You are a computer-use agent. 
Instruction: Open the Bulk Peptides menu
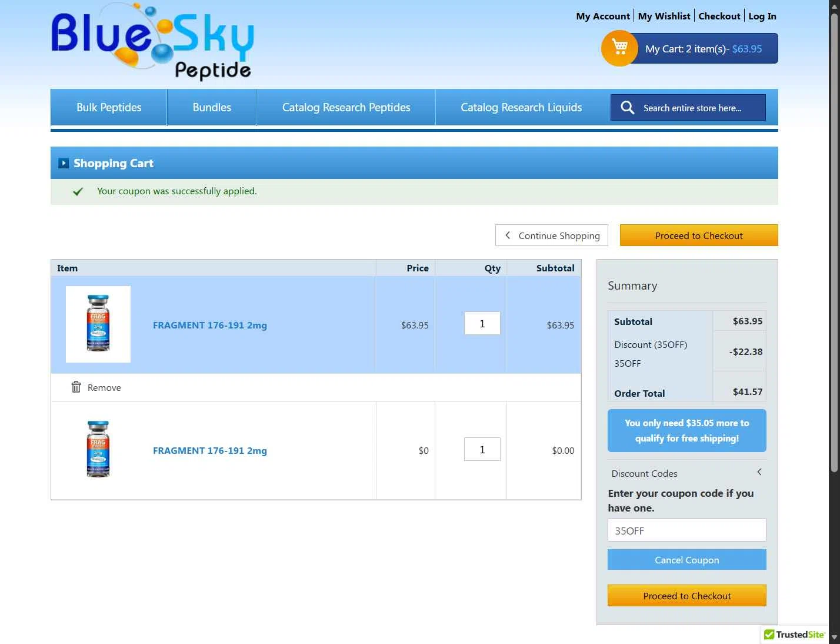pos(109,107)
